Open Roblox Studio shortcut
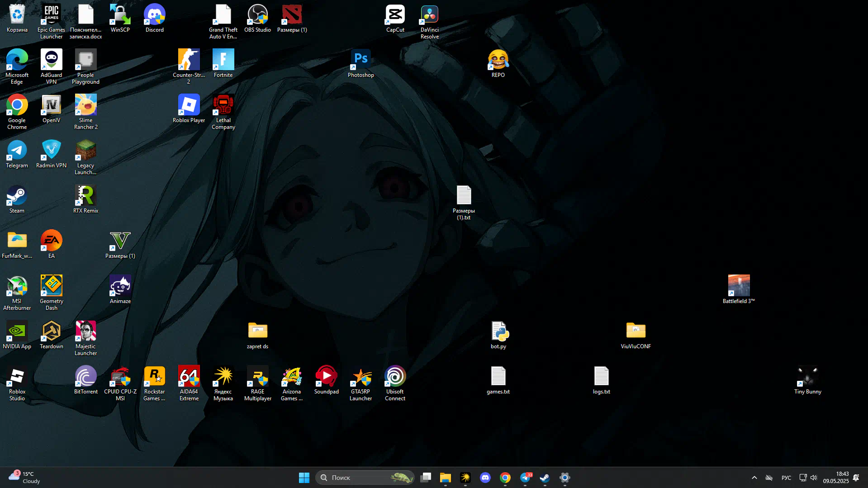 (17, 384)
